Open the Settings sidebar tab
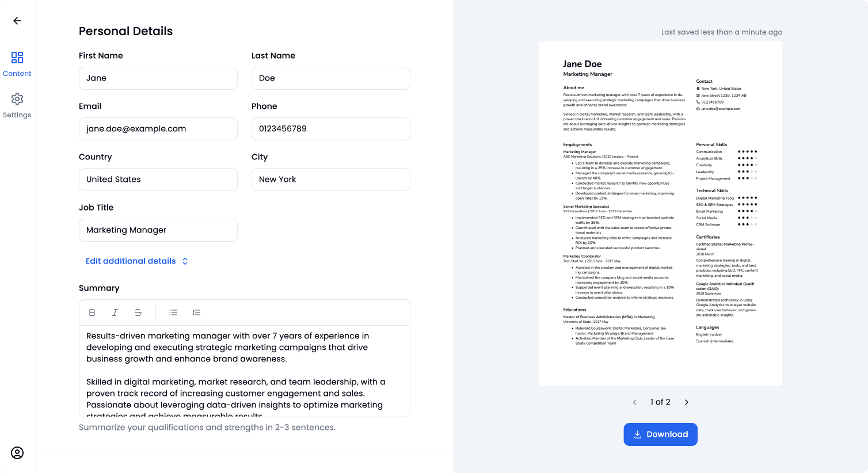Image resolution: width=868 pixels, height=473 pixels. click(x=17, y=105)
